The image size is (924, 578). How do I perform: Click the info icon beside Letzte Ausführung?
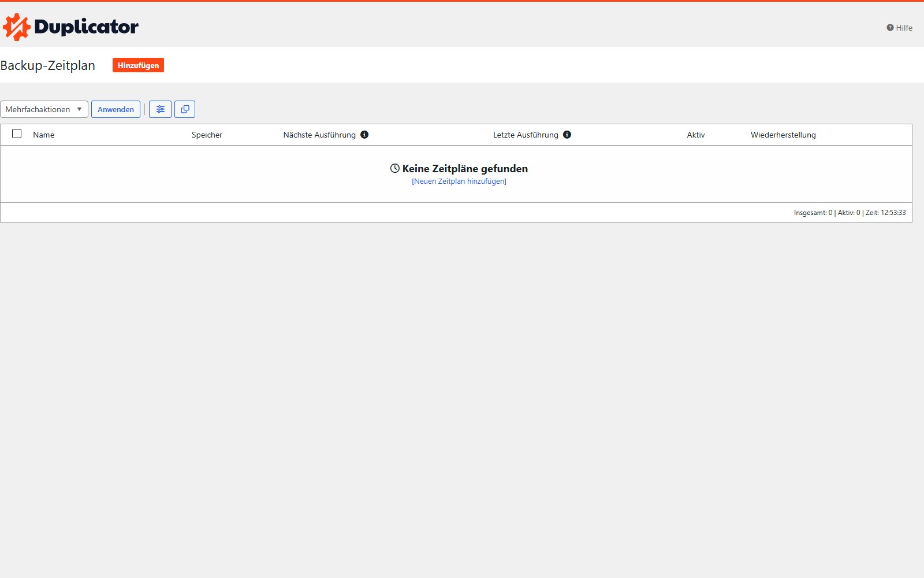click(567, 135)
